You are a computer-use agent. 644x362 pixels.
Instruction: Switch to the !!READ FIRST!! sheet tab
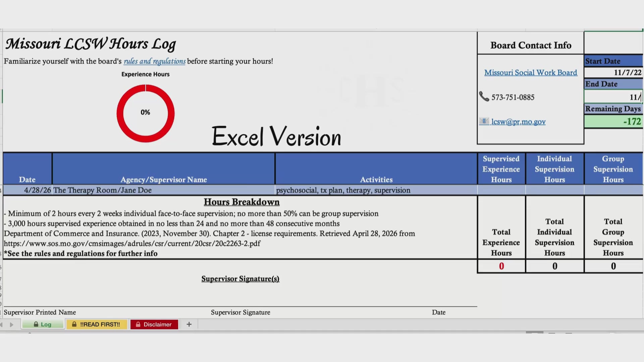(x=97, y=324)
